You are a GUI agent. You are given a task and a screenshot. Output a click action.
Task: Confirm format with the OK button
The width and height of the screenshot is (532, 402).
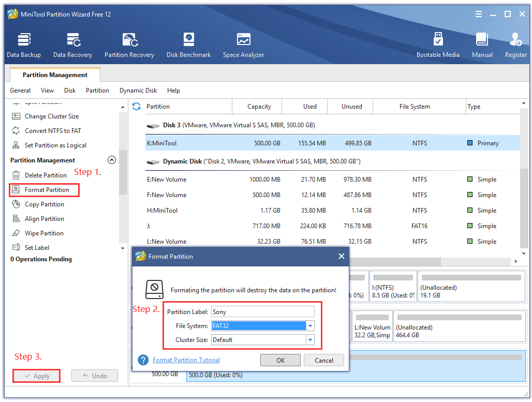(280, 360)
